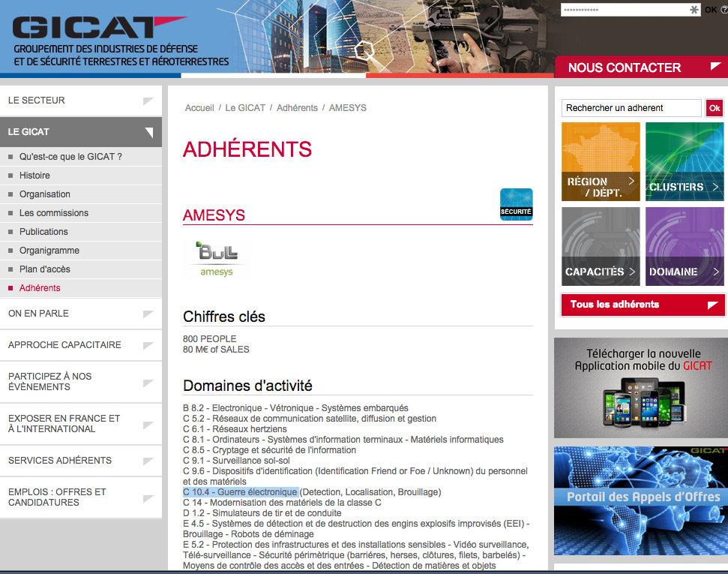Viewport: 728px width, 574px height.
Task: Click the large ADHÉRENTS page title
Action: (247, 149)
